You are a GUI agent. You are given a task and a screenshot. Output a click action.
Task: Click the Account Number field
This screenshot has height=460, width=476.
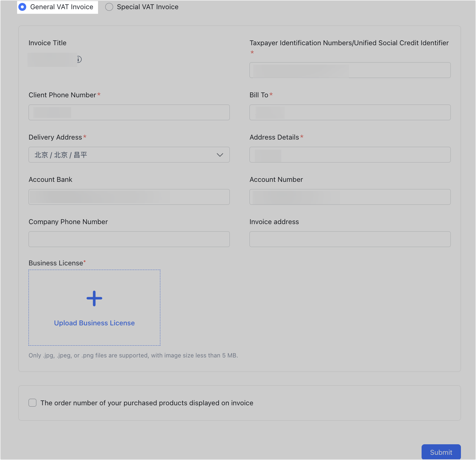coord(350,197)
